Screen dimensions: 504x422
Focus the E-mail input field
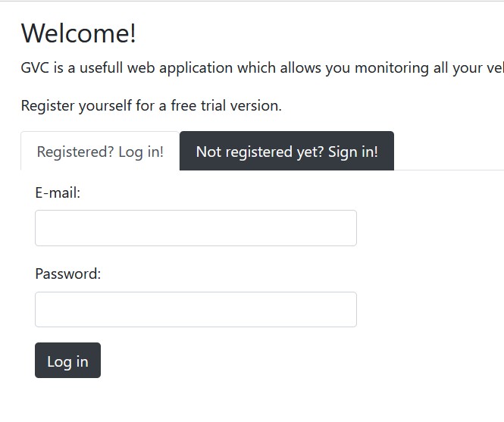(x=196, y=228)
